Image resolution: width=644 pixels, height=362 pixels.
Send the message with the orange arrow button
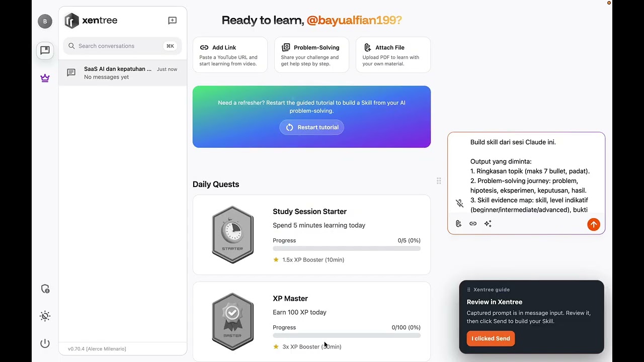[x=594, y=225]
